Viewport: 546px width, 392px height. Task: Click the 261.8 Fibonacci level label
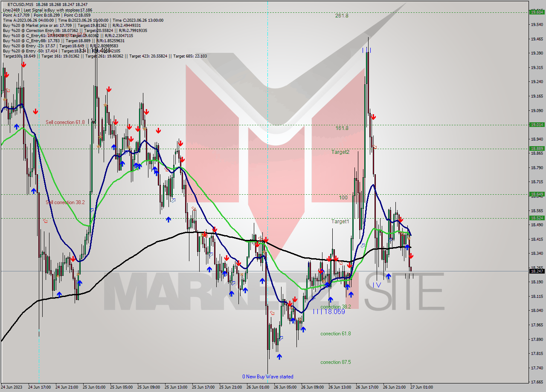click(x=342, y=16)
